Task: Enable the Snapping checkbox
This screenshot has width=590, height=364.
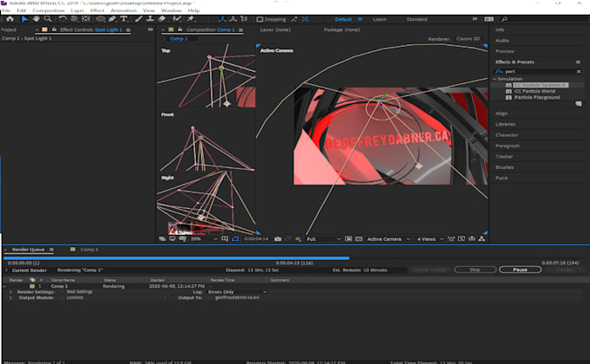Action: (x=259, y=19)
